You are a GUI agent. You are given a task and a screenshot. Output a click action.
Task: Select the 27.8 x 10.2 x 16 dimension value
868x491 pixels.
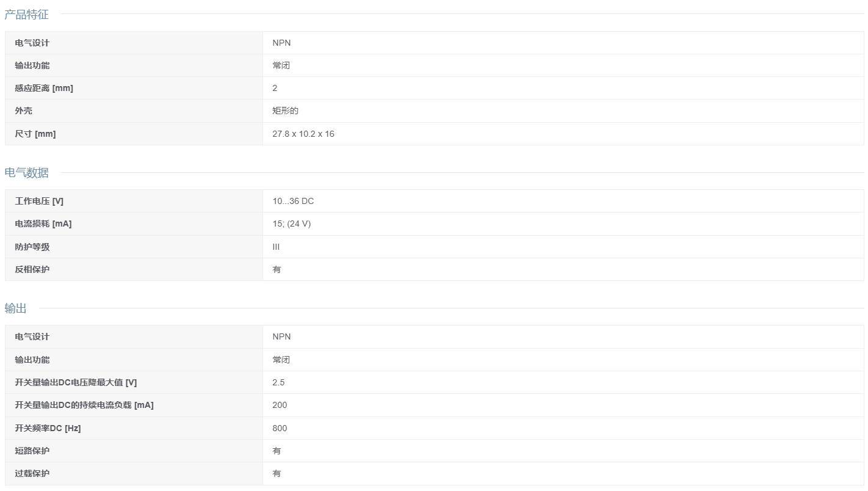(303, 134)
